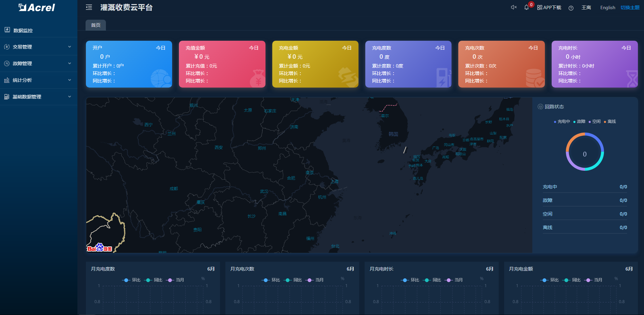Open 数据监控 menu item
644x315 pixels.
click(39, 30)
